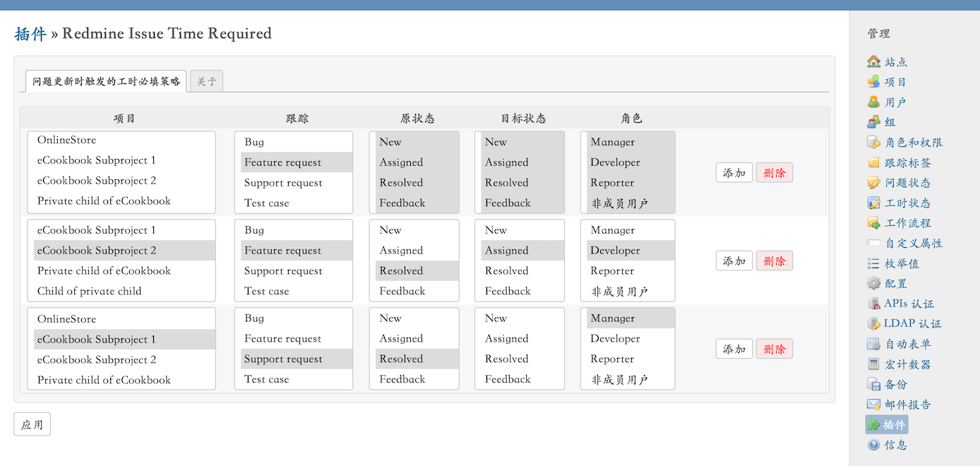980x466 pixels.
Task: Click 删除 button in second rule row
Action: tap(775, 261)
